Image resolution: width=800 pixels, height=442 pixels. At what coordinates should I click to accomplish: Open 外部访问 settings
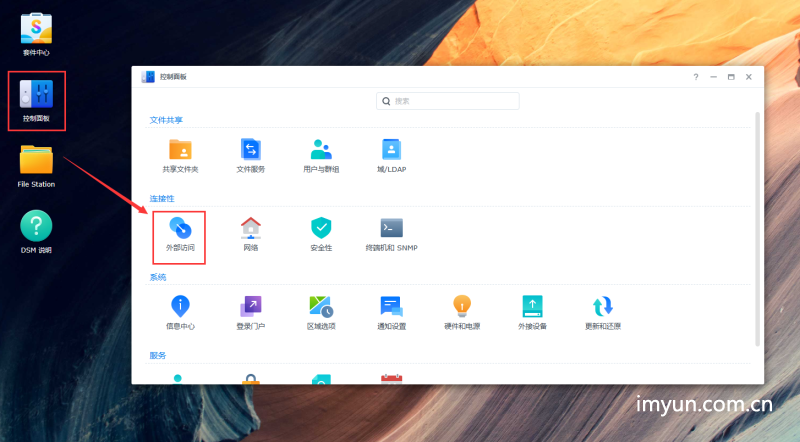click(x=180, y=235)
